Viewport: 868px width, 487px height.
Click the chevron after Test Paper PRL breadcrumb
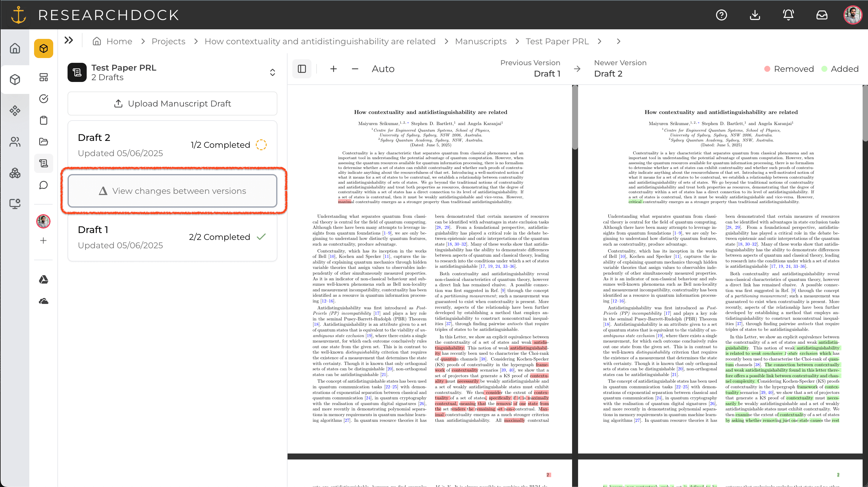tap(600, 41)
